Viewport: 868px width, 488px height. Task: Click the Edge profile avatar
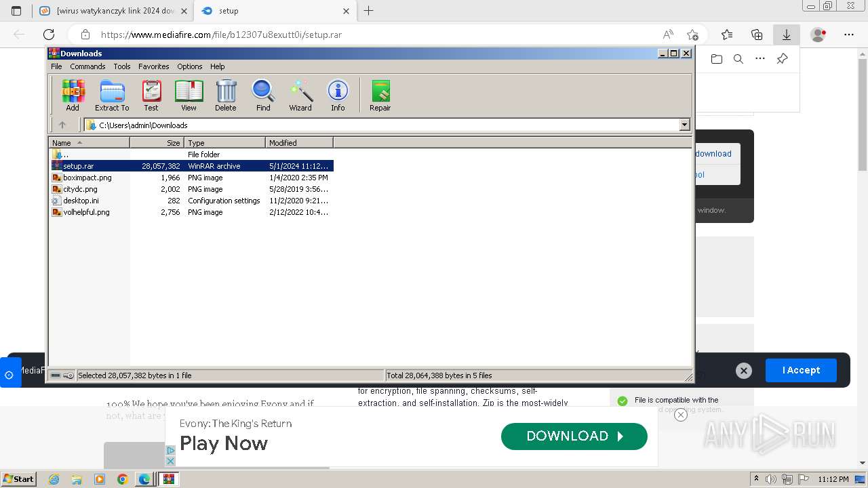[x=818, y=35]
